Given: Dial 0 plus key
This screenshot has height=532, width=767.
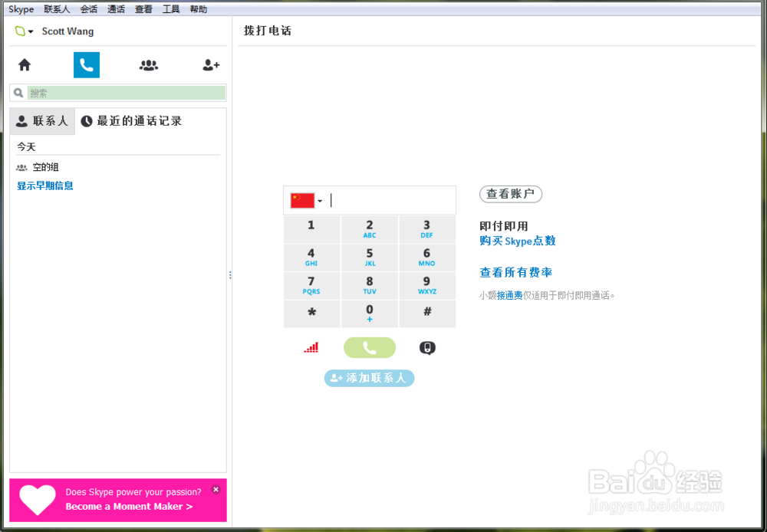Looking at the screenshot, I should [370, 314].
